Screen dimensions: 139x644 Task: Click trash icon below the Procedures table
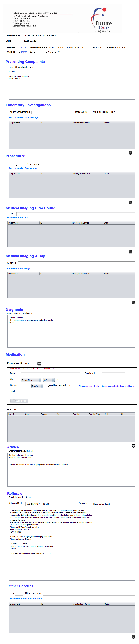coord(130,202)
